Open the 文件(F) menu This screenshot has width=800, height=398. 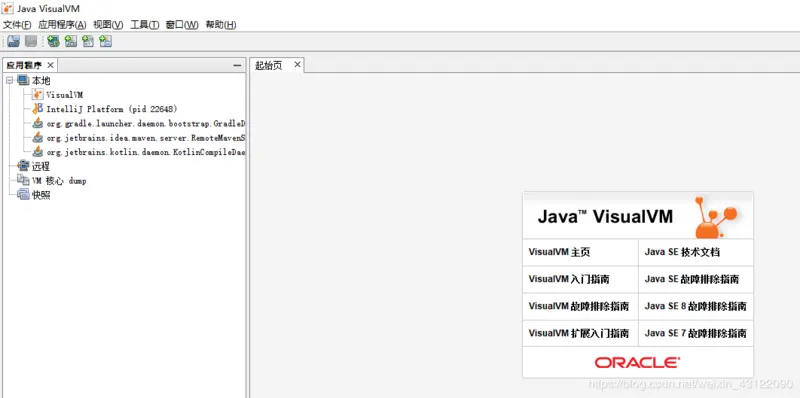click(17, 24)
